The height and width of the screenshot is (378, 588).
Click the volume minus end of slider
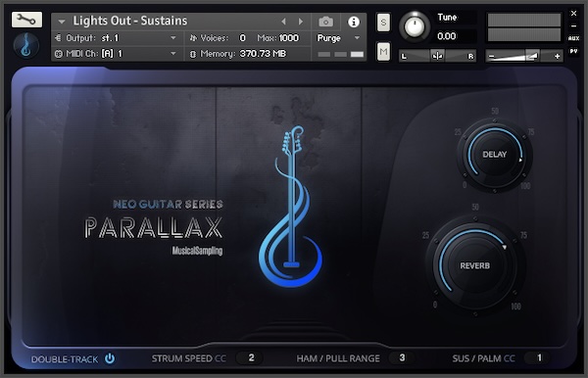tap(492, 56)
